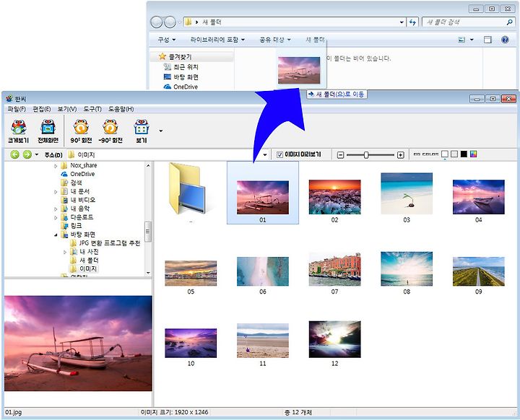Viewport: 520px width, 420px height.
Task: Toggle the Explorer preview pane icon
Action: [x=487, y=40]
